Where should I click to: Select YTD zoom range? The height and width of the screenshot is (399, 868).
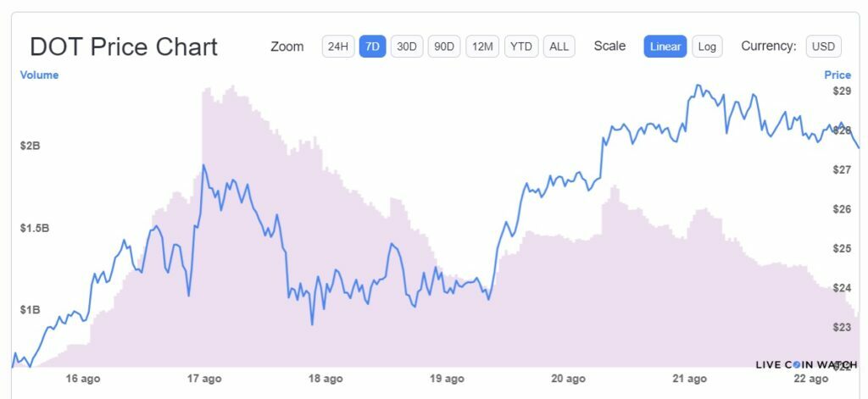[x=521, y=47]
